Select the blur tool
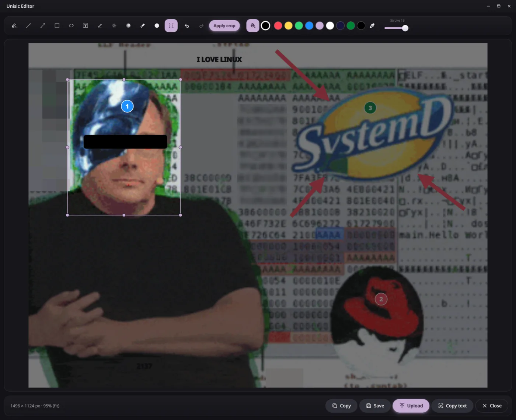 [114, 26]
